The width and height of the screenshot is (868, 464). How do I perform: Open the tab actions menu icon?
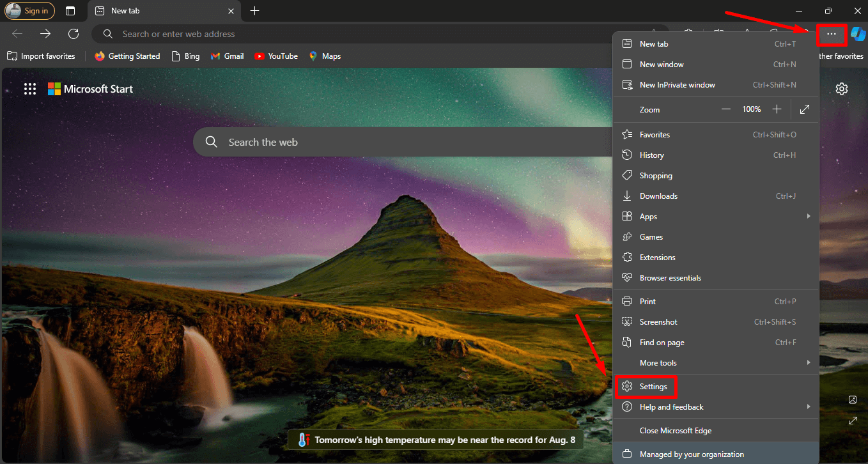[70, 11]
